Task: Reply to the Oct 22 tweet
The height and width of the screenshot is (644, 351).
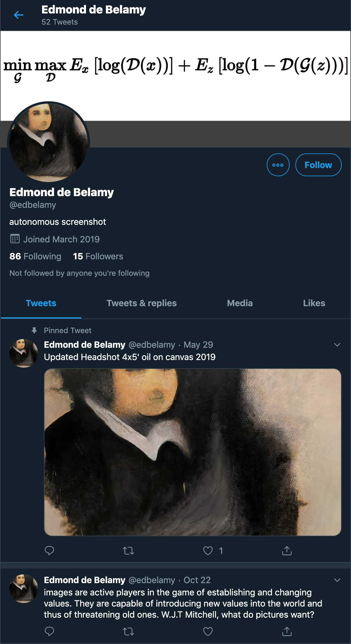Action: pyautogui.click(x=49, y=631)
